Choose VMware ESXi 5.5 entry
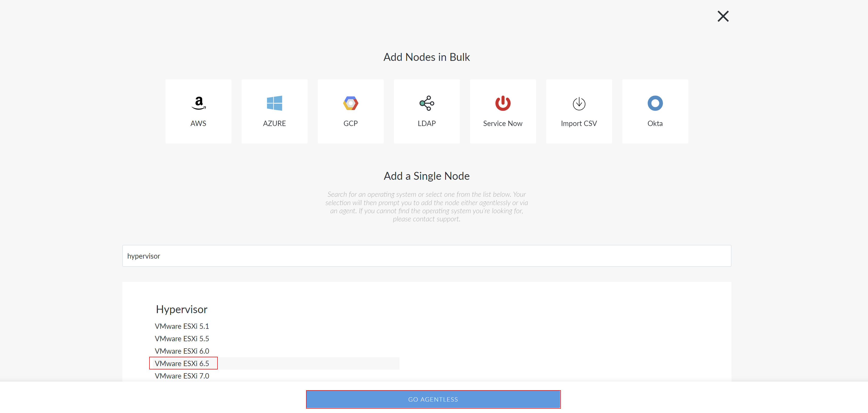Viewport: 868px width, 413px height. click(x=182, y=339)
